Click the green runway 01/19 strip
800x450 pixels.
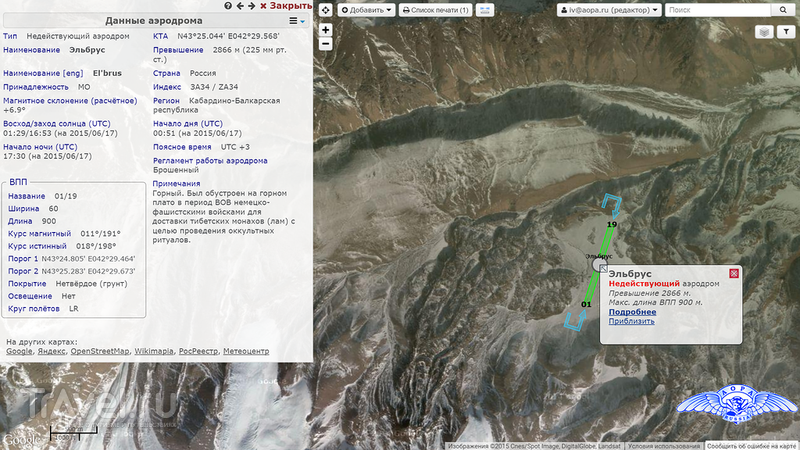599,265
